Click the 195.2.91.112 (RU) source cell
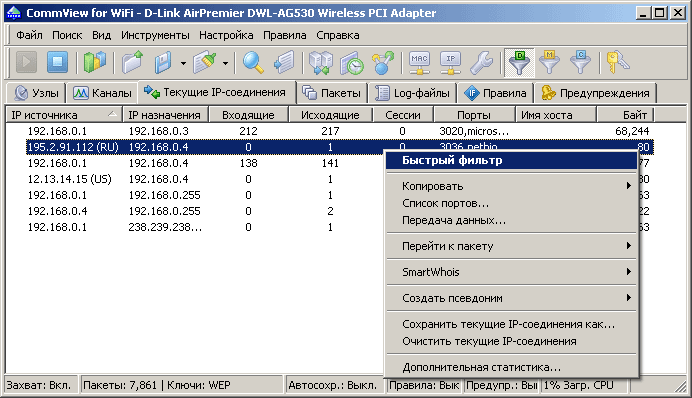The width and height of the screenshot is (692, 398). pyautogui.click(x=73, y=147)
